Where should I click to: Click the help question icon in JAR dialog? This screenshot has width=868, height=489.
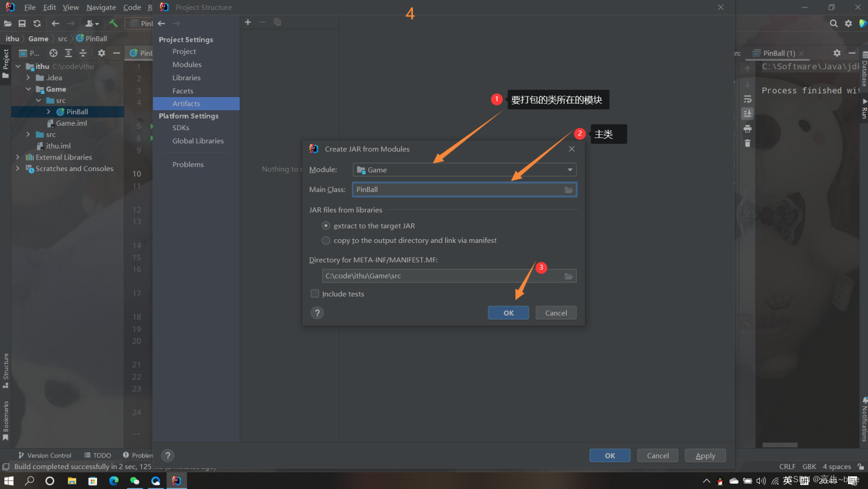click(317, 313)
